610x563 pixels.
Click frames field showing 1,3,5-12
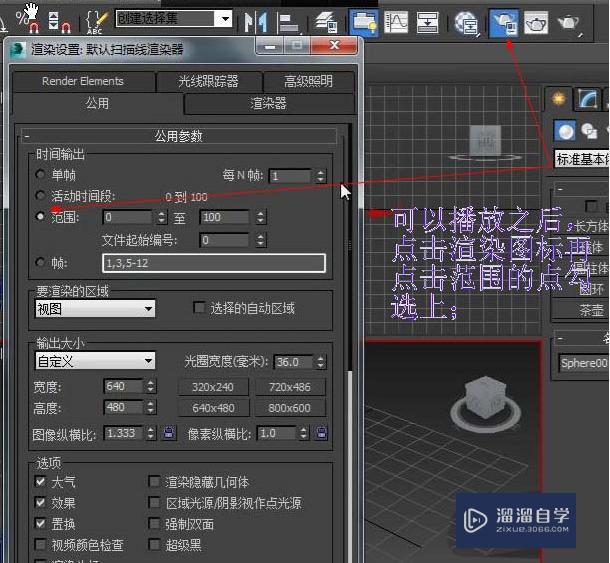click(214, 263)
